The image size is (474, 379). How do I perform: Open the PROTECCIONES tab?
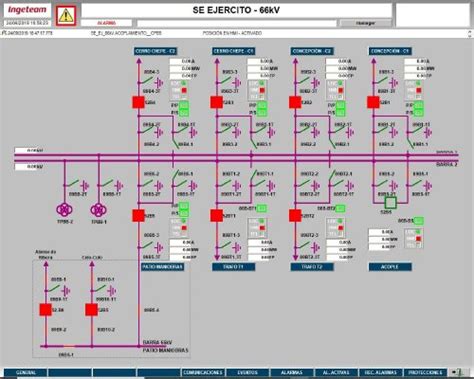click(425, 372)
